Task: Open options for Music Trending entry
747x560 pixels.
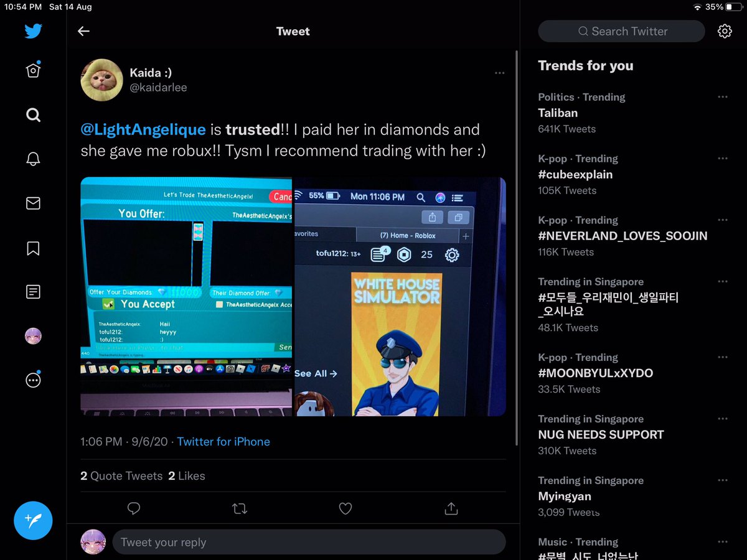Action: (x=722, y=543)
